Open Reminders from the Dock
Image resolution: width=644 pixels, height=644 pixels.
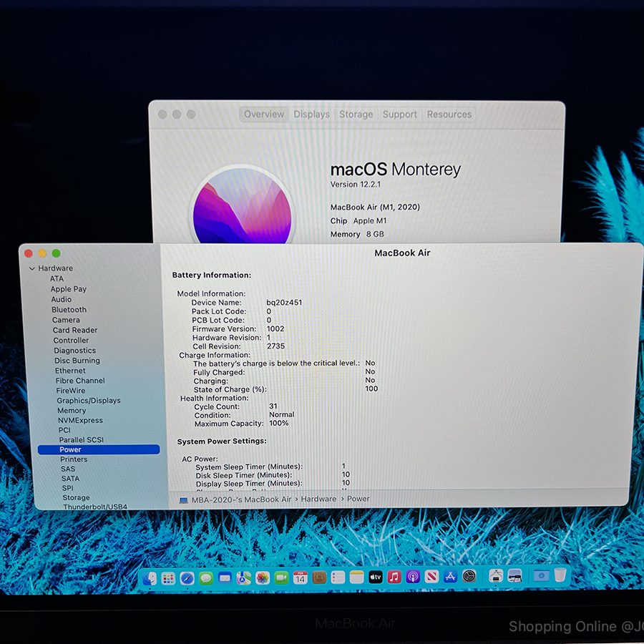coord(338,577)
